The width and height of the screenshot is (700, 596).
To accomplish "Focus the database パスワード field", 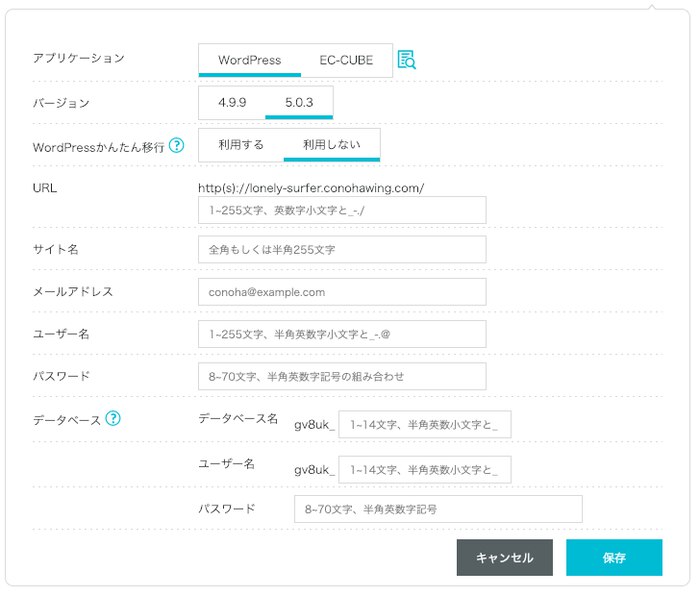I will tap(438, 509).
